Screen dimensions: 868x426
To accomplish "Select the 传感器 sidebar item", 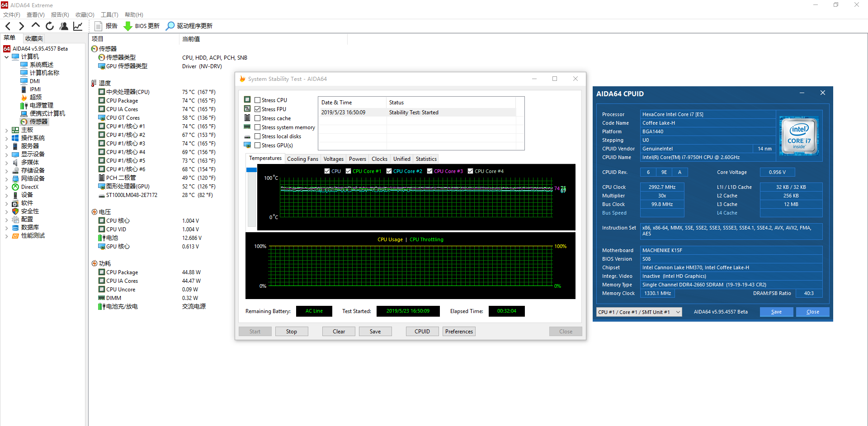I will coord(38,122).
